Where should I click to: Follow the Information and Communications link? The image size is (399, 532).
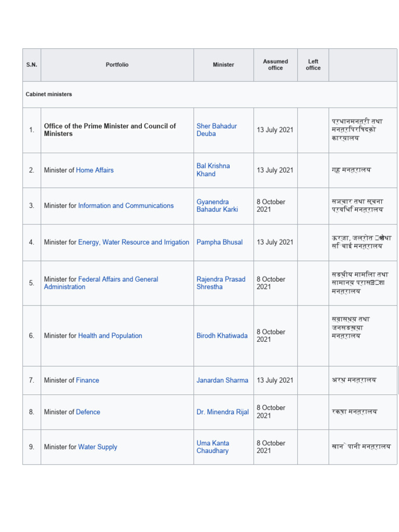click(126, 206)
